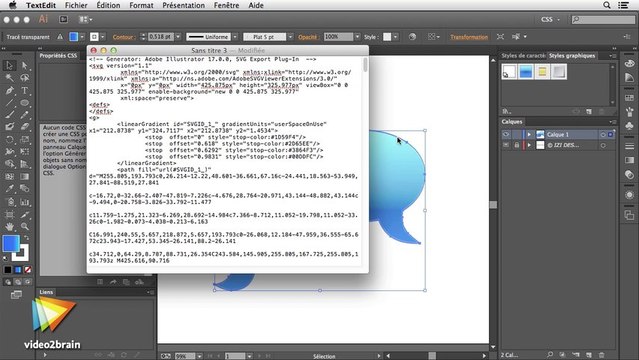Open the Style dropdown arrow
This screenshot has width=639, height=360.
click(x=395, y=37)
